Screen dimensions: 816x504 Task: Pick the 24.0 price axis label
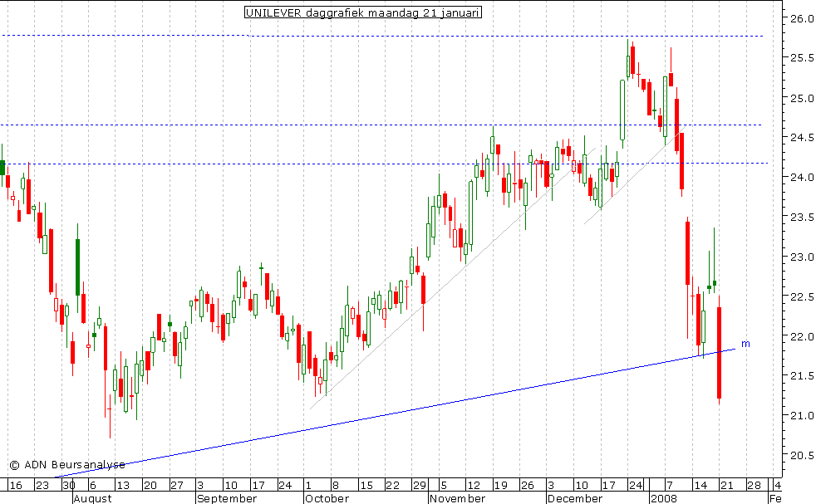tap(801, 178)
